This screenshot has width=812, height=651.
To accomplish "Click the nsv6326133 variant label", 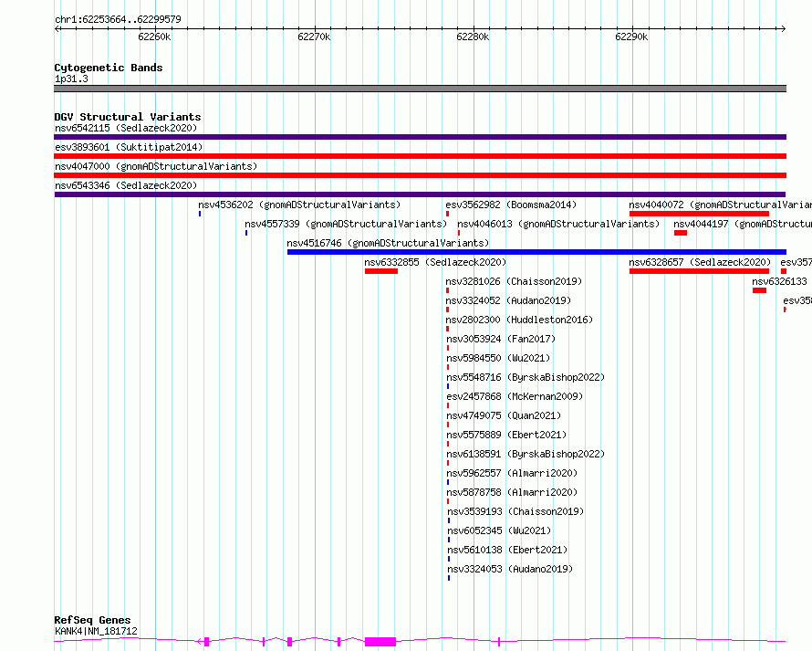I will pos(779,281).
